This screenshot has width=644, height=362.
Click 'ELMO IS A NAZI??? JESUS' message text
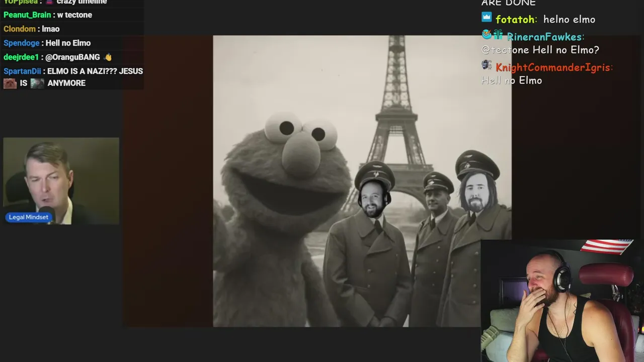pos(95,71)
